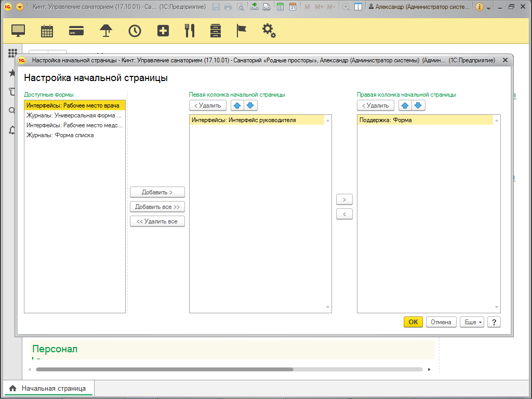Image resolution: width=532 pixels, height=399 pixels.
Task: Open the orange main menu dropdown arrow
Action: 20,7
